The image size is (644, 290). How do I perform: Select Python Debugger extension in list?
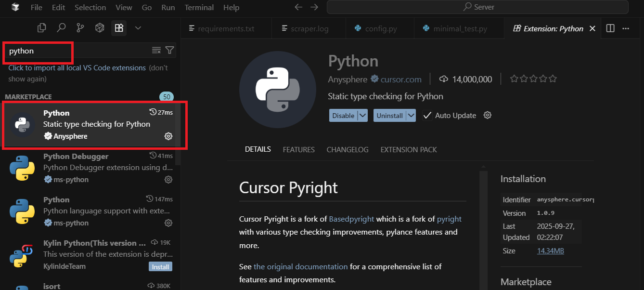[x=90, y=168]
